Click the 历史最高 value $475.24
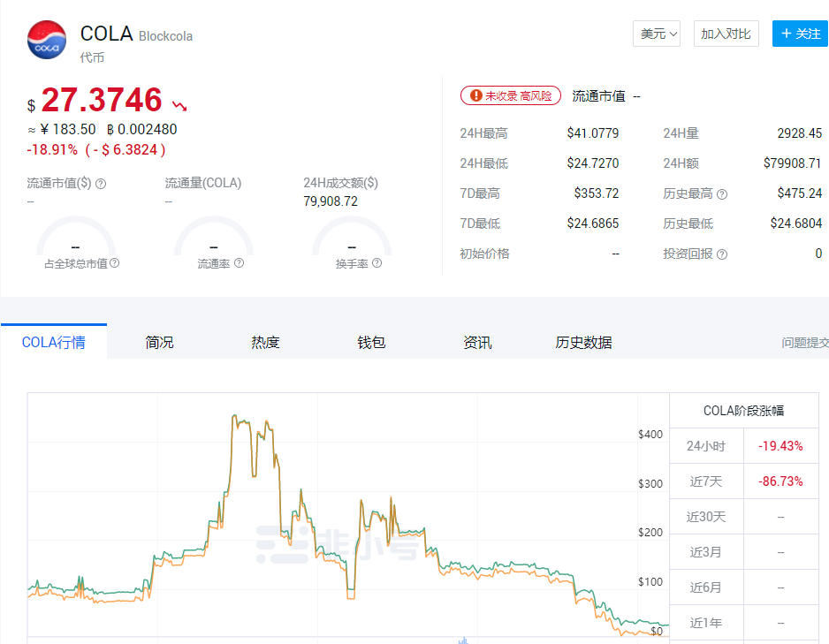The image size is (829, 644). coord(799,193)
